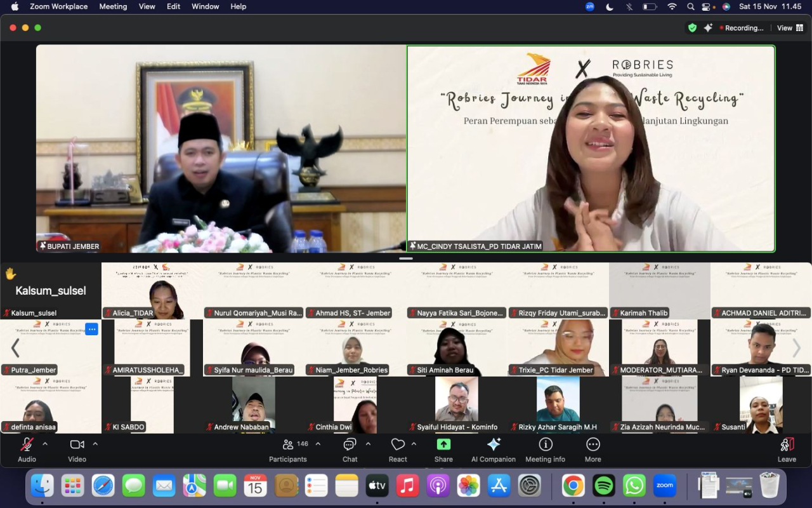The image size is (812, 508).
Task: Open the React emoji menu
Action: (398, 450)
